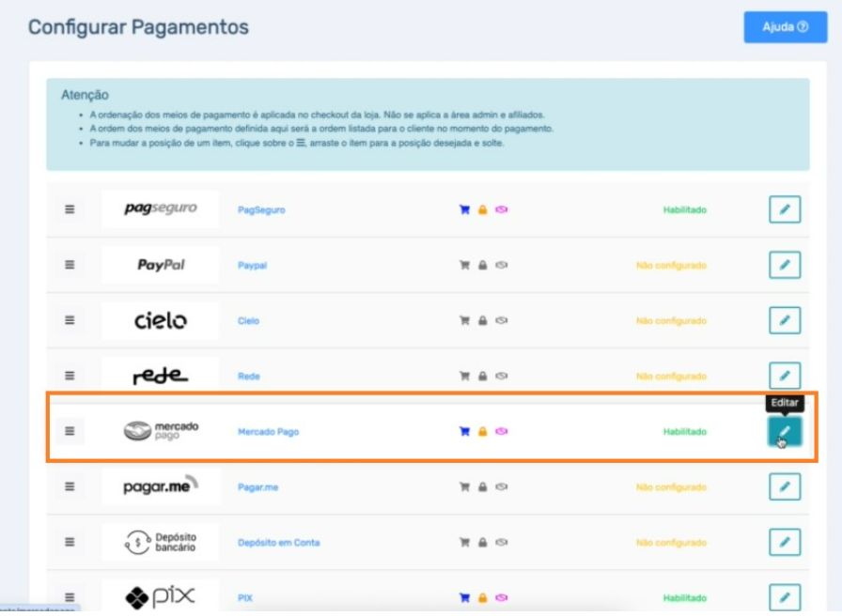The height and width of the screenshot is (616, 842).
Task: Click the PayPal logo thumbnail
Action: pyautogui.click(x=161, y=265)
